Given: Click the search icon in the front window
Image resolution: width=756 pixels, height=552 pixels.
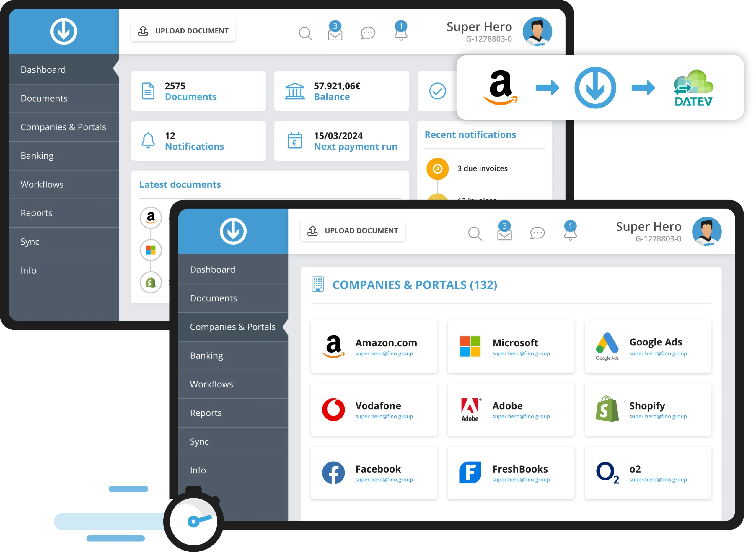Looking at the screenshot, I should pyautogui.click(x=475, y=233).
